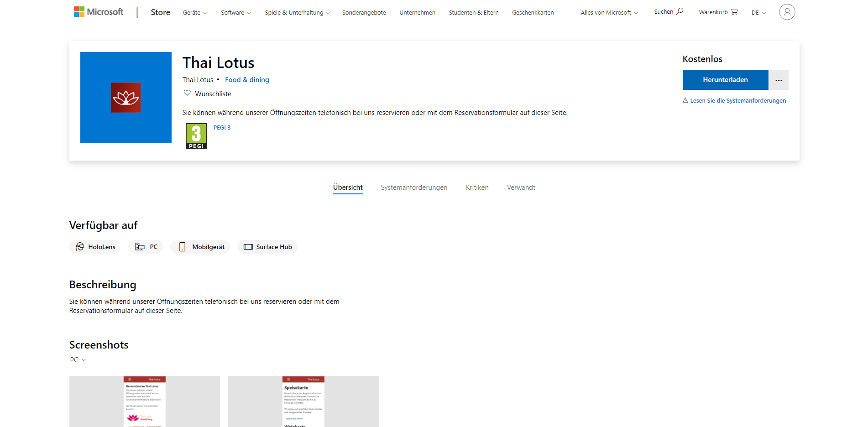Expand the Geräte dropdown
The image size is (868, 427).
(195, 12)
